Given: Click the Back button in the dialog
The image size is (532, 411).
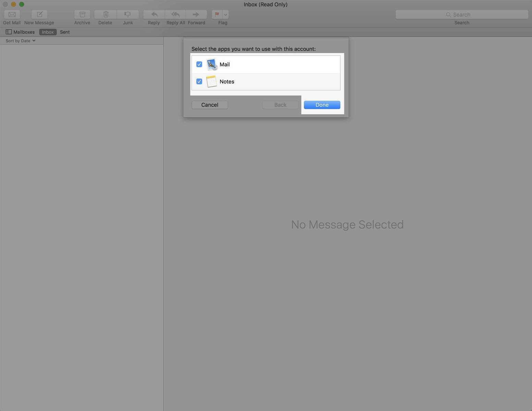Looking at the screenshot, I should [x=280, y=105].
